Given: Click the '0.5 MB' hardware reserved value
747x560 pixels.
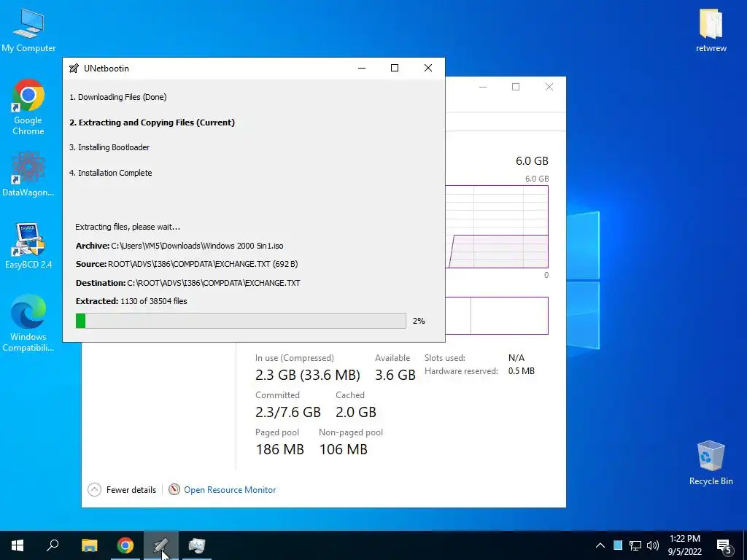Looking at the screenshot, I should point(521,371).
